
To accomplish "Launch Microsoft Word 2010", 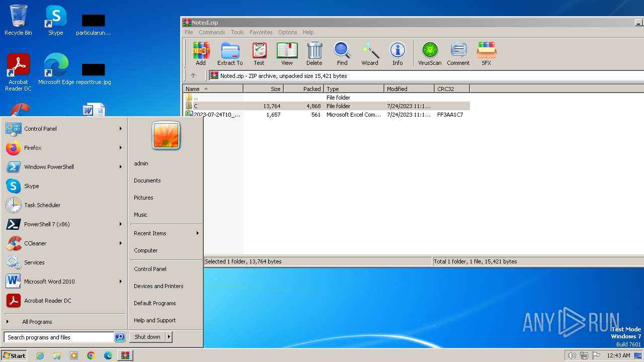I will pos(64,282).
